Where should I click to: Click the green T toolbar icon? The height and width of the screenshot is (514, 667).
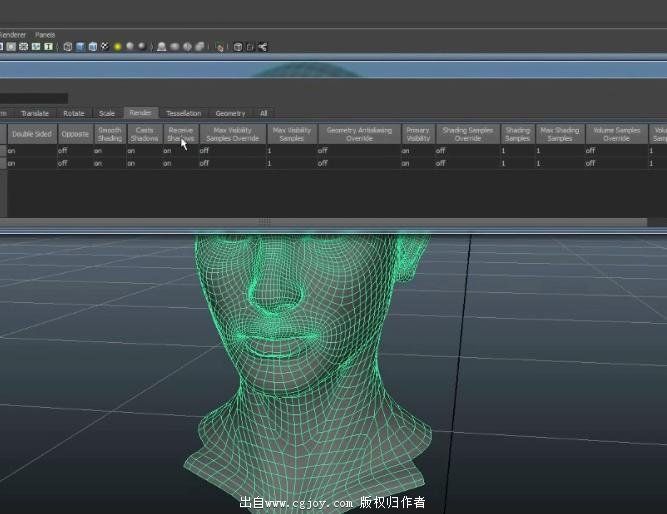click(x=48, y=46)
